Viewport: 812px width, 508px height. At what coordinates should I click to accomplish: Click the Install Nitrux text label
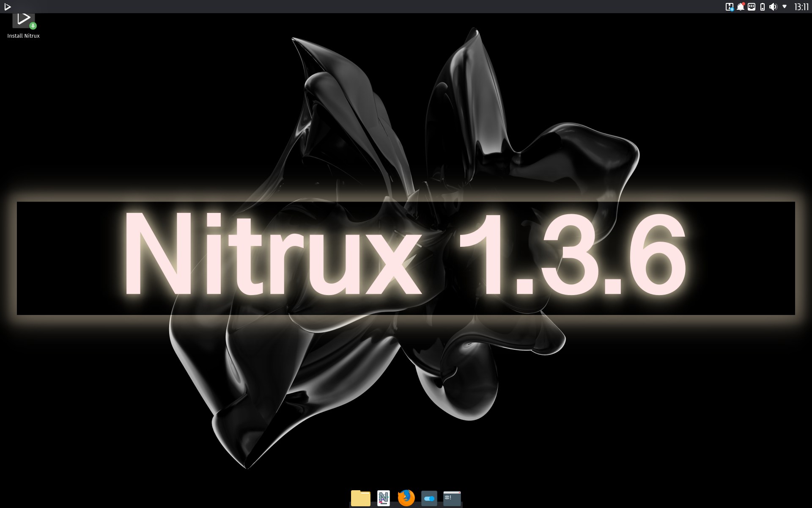coord(24,36)
